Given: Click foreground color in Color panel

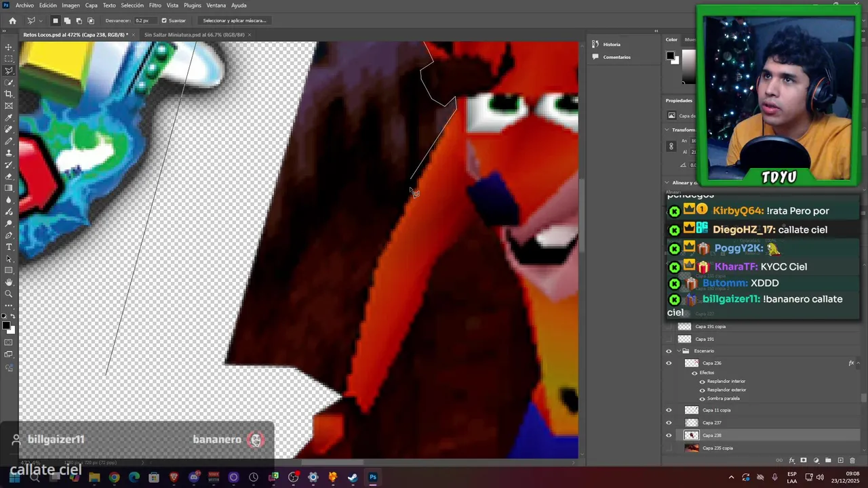Looking at the screenshot, I should [x=670, y=56].
